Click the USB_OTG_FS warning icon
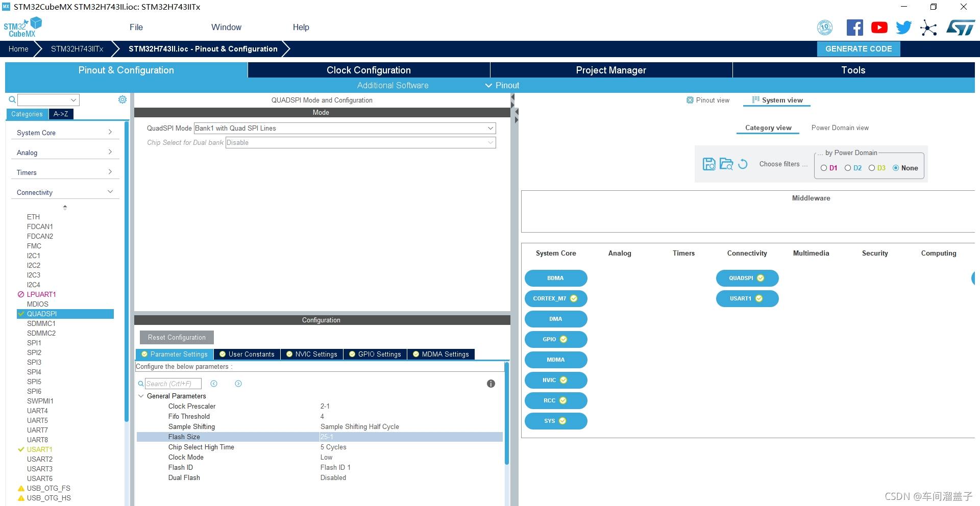The width and height of the screenshot is (980, 506). [21, 488]
